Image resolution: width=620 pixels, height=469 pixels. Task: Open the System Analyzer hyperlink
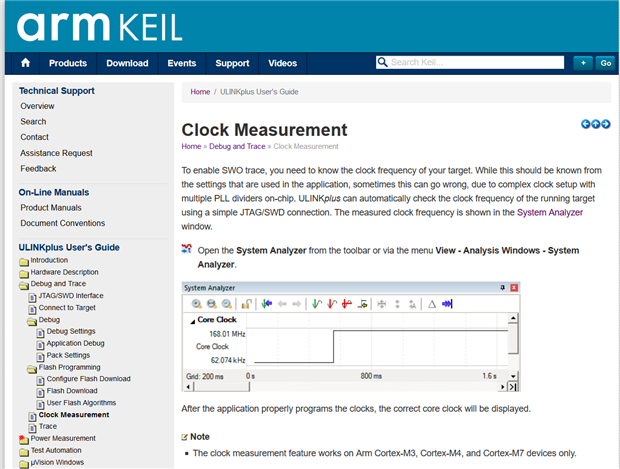click(550, 212)
